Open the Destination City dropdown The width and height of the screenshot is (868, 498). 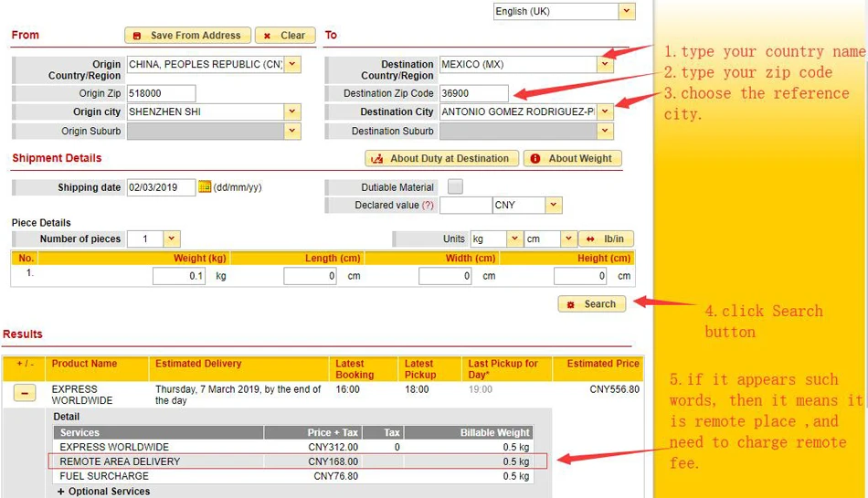pos(605,111)
